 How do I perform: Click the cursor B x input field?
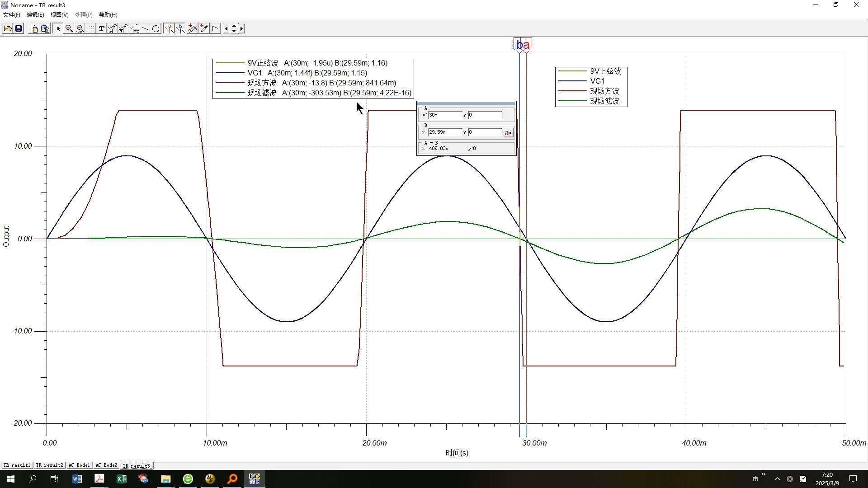[x=445, y=132]
